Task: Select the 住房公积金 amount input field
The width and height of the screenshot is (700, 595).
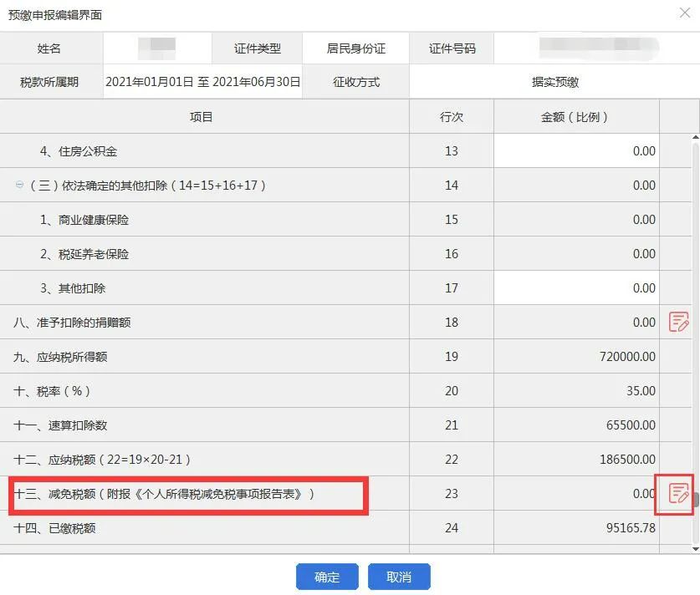Action: tap(577, 150)
